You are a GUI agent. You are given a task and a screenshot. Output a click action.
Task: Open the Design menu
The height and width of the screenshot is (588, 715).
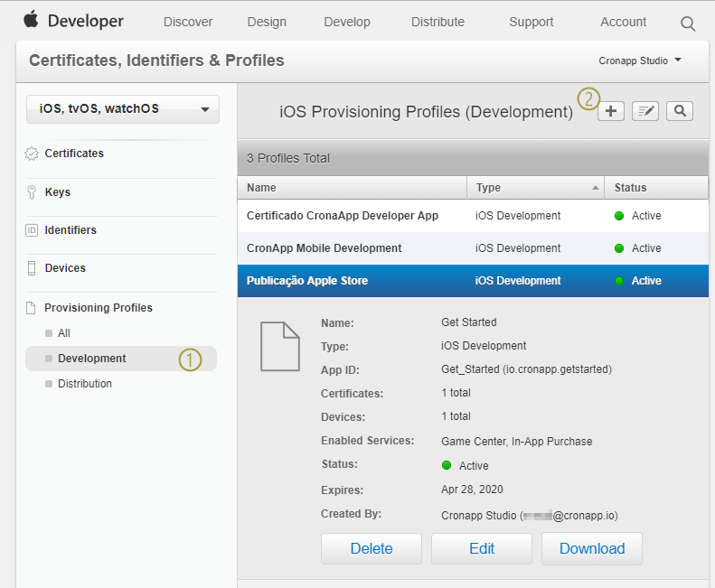pyautogui.click(x=267, y=22)
